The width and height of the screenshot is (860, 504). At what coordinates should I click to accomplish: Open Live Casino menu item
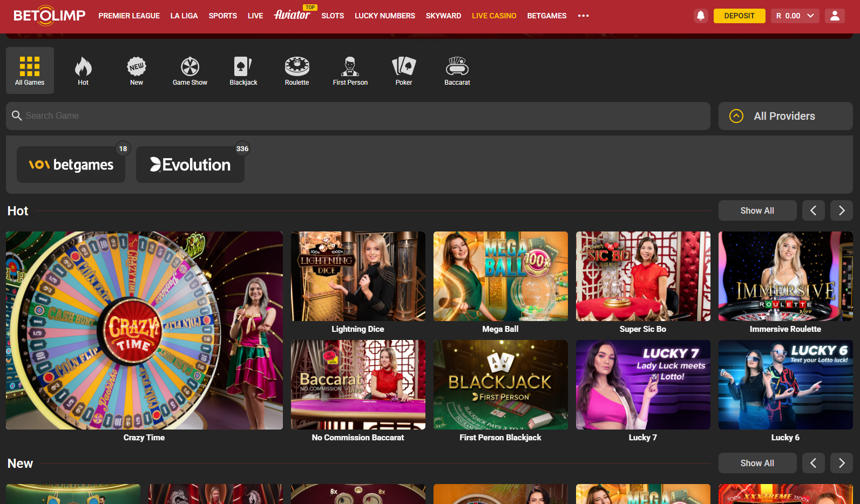coord(494,16)
